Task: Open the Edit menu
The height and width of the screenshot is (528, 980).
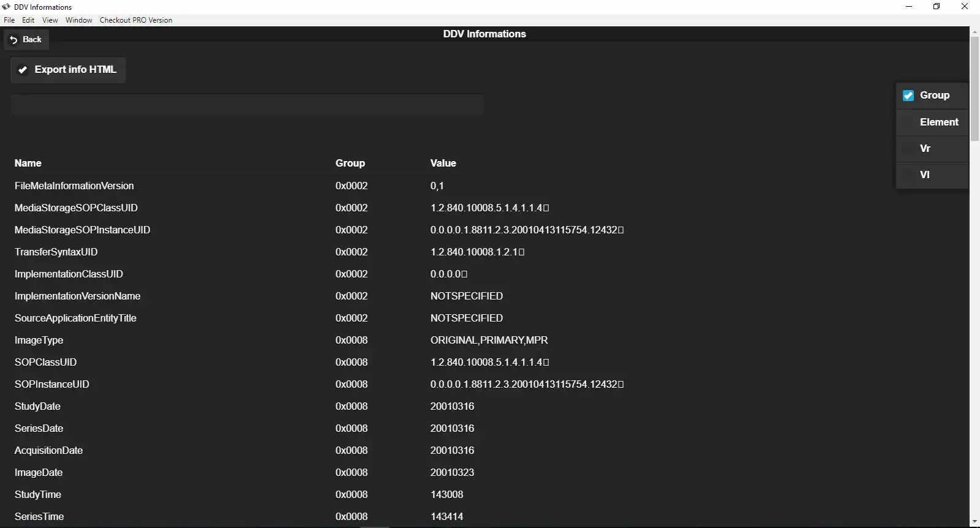Action: (28, 20)
